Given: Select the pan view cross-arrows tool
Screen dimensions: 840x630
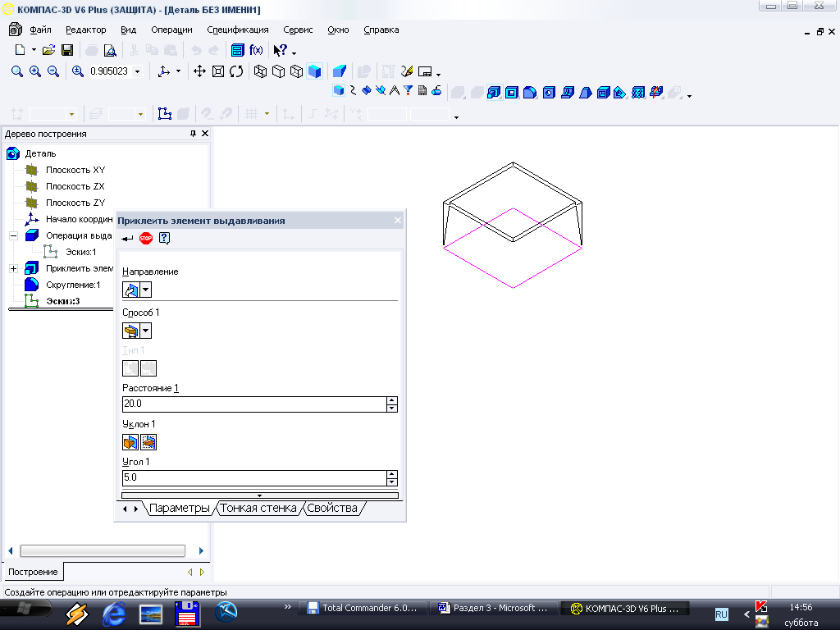Looking at the screenshot, I should point(200,71).
